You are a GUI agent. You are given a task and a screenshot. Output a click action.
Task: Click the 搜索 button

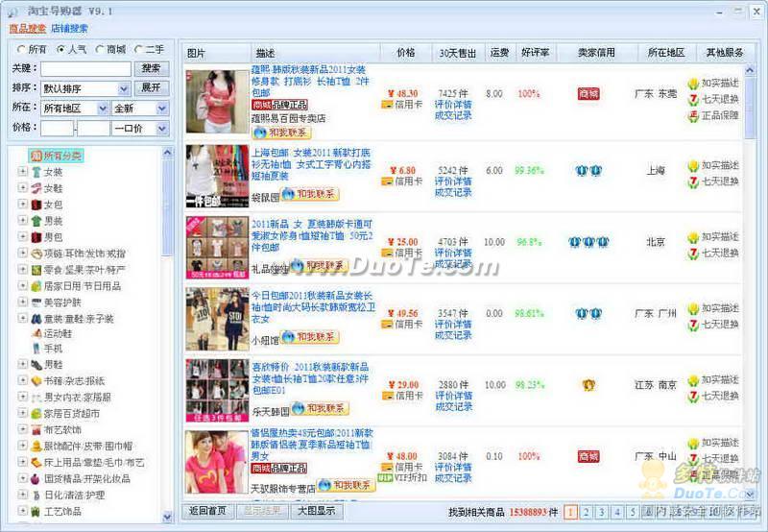152,68
